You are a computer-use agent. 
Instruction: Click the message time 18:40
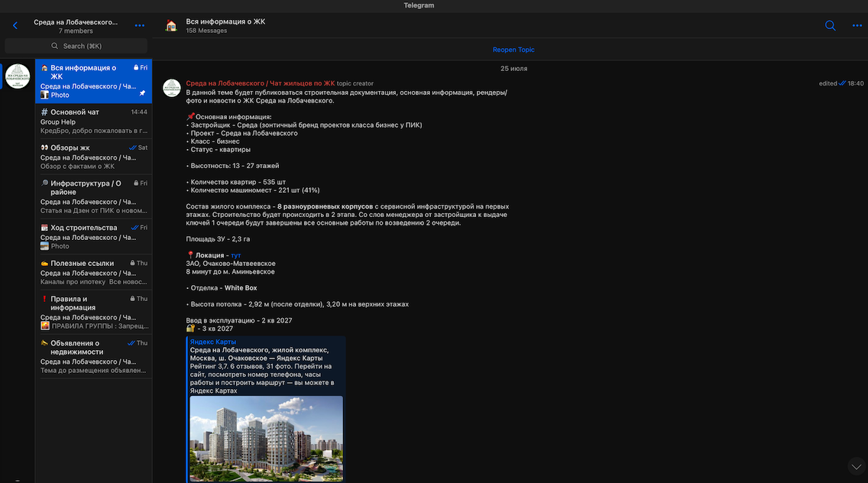tap(855, 83)
